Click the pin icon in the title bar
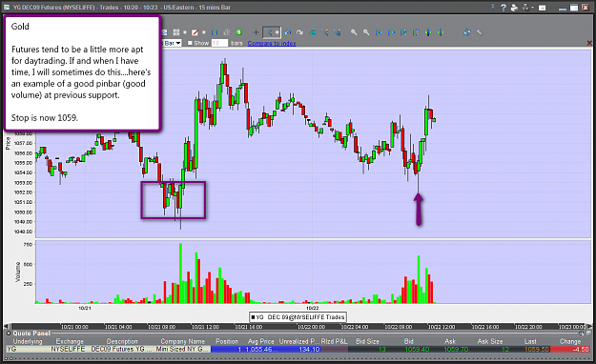The image size is (596, 364). pos(493,7)
